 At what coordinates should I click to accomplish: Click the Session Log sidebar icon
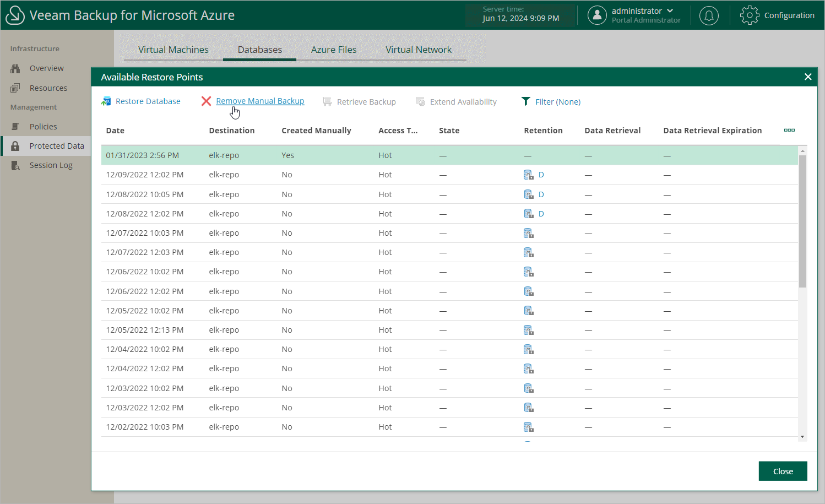pos(15,165)
